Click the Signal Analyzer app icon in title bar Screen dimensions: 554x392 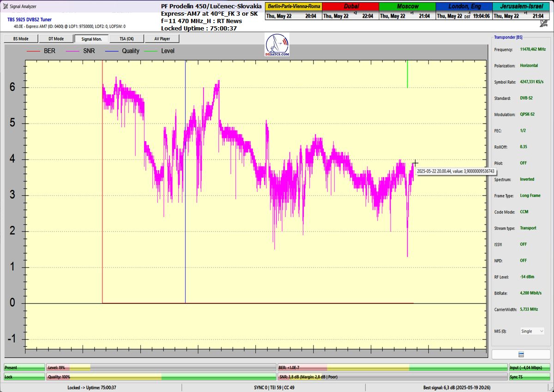coord(5,6)
